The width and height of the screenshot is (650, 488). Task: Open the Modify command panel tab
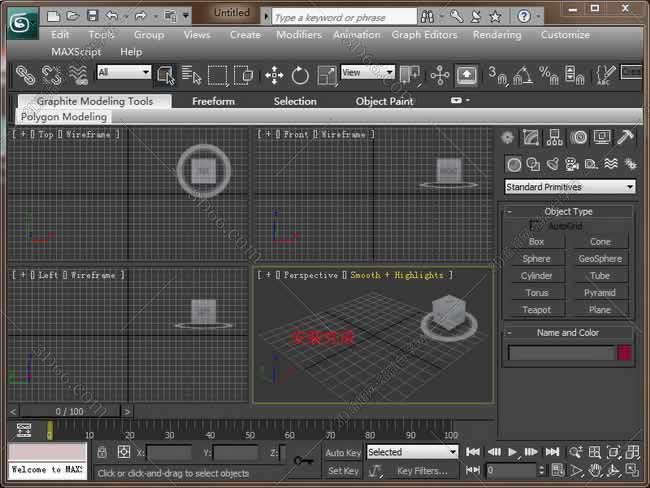click(530, 137)
